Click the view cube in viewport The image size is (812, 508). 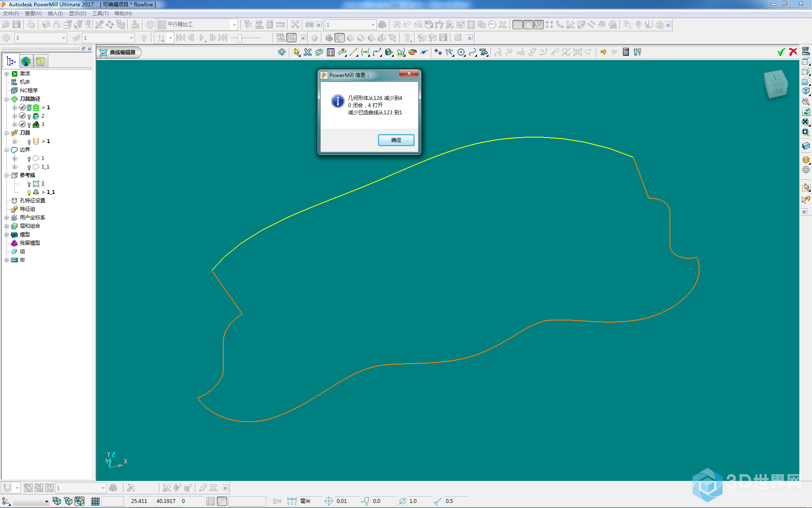coord(776,84)
